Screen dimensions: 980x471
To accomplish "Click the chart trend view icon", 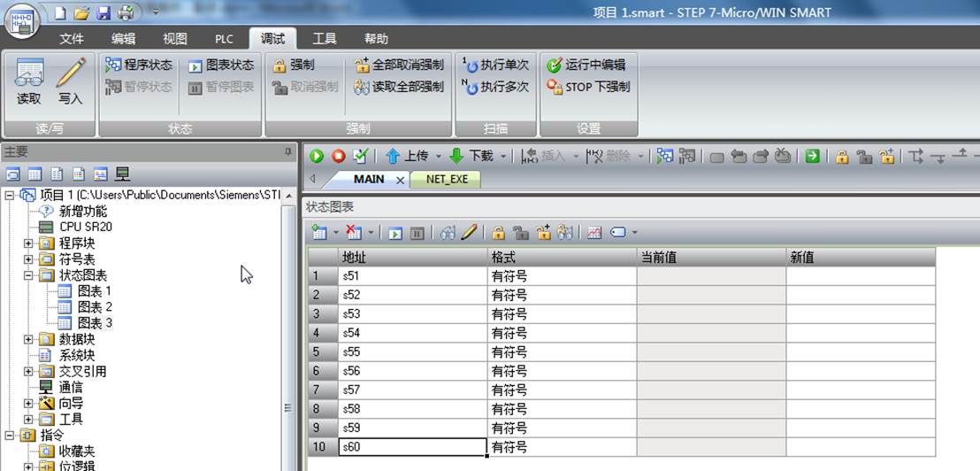I will [594, 233].
